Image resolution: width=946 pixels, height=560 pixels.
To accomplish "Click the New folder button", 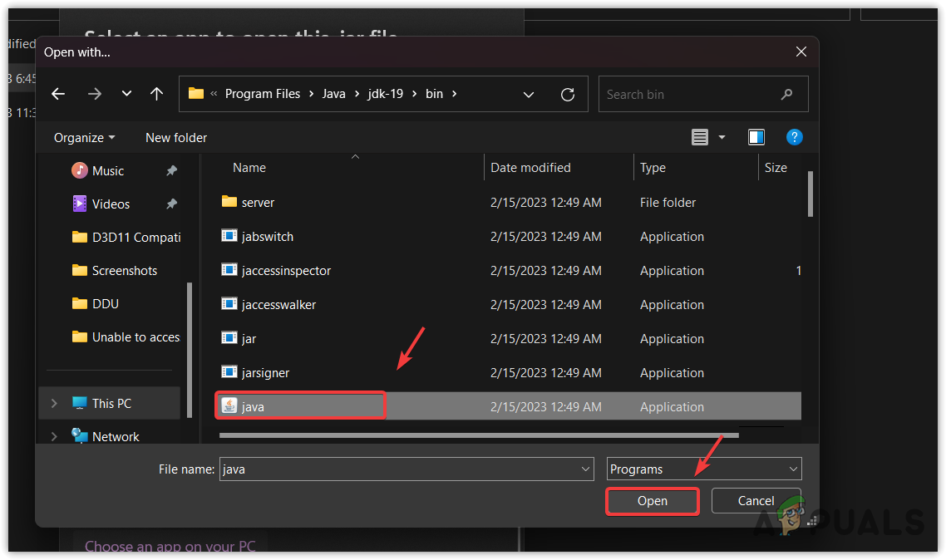I will coord(175,137).
